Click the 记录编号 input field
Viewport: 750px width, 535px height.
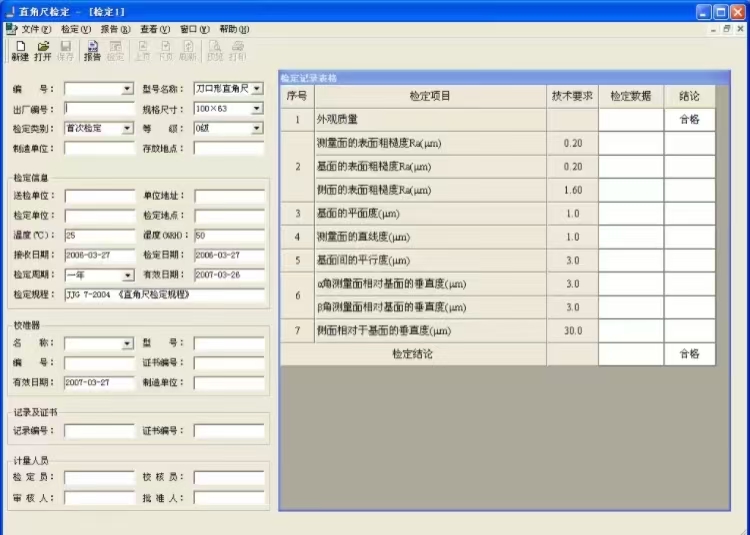coord(99,431)
